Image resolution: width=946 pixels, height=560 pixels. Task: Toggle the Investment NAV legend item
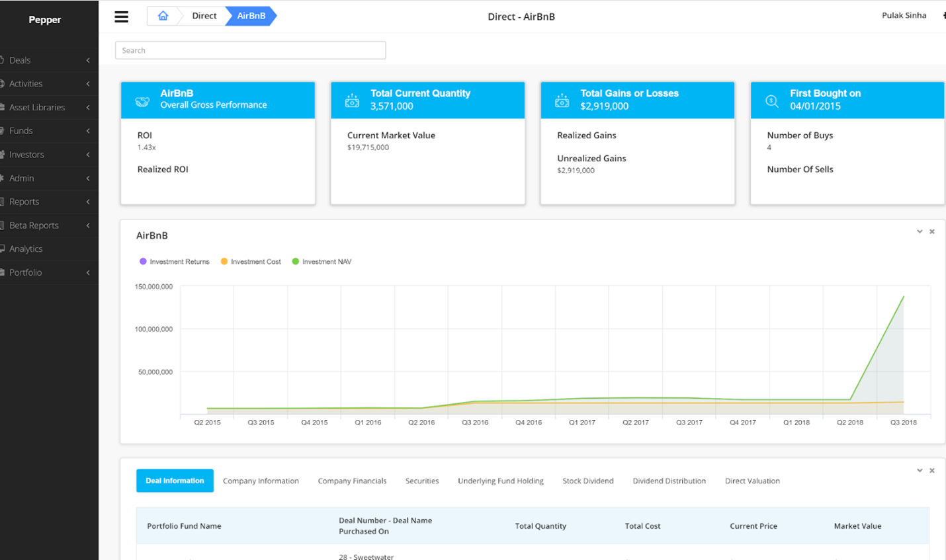pyautogui.click(x=322, y=261)
